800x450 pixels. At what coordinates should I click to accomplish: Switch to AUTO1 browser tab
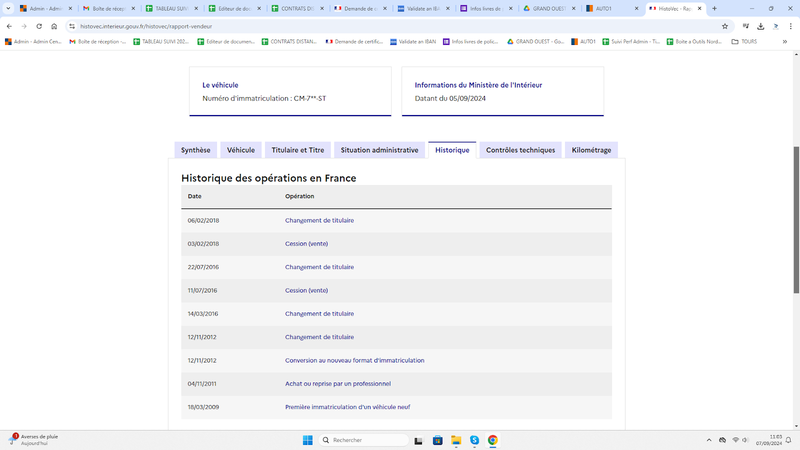[x=612, y=8]
